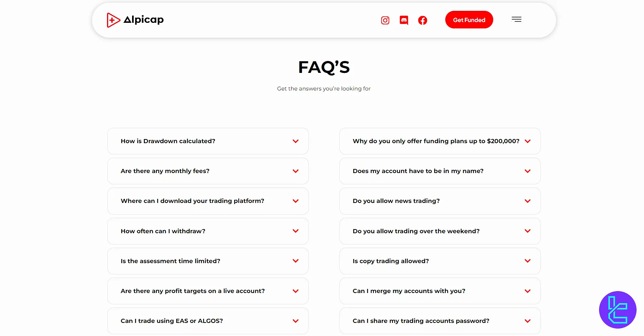Click chevron beside 'Is the assessment time limited?'
Image resolution: width=644 pixels, height=336 pixels.
click(x=295, y=261)
